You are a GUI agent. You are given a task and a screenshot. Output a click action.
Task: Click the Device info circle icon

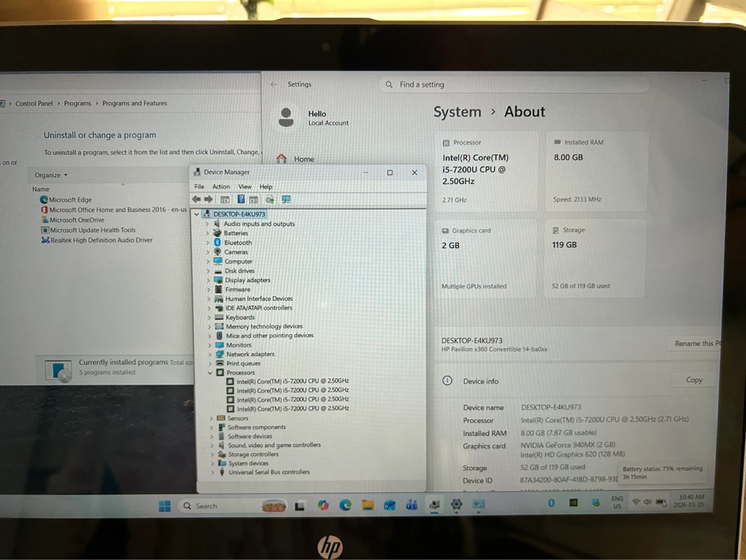[447, 381]
